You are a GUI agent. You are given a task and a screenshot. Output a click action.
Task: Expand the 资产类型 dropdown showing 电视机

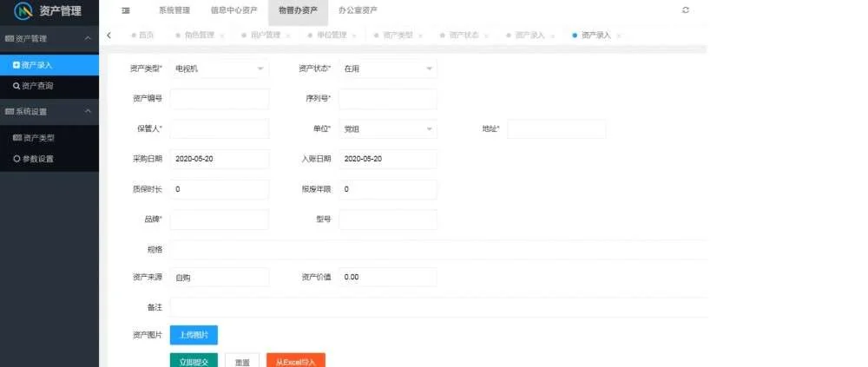(219, 69)
